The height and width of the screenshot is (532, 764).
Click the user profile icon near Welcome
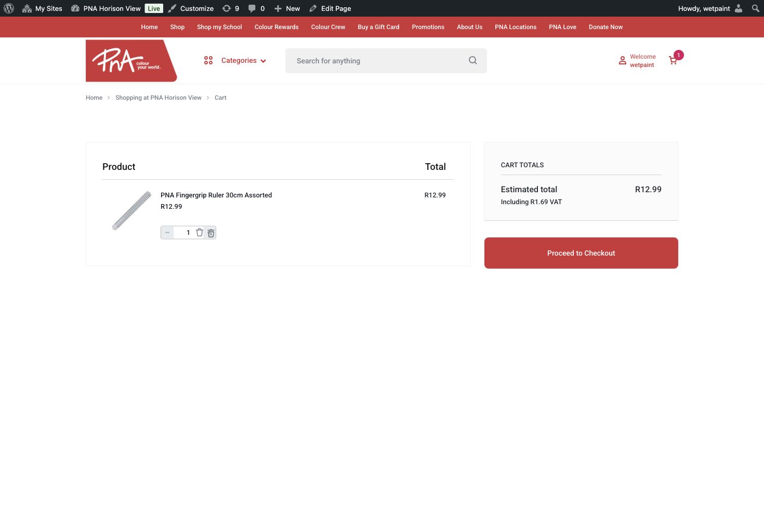[x=622, y=60]
